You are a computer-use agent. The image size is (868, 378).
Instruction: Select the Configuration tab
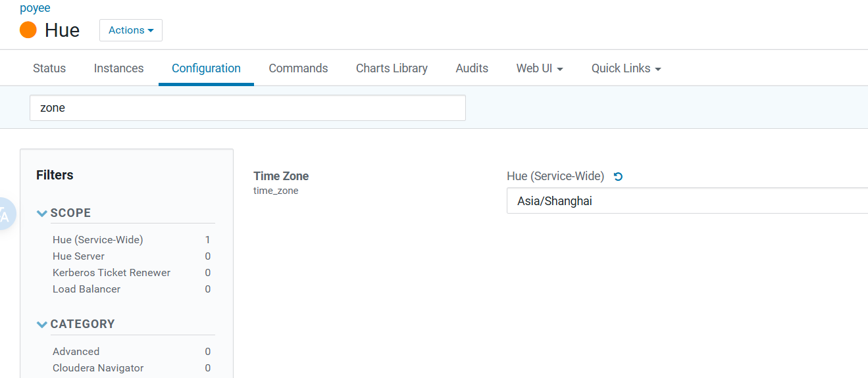206,68
